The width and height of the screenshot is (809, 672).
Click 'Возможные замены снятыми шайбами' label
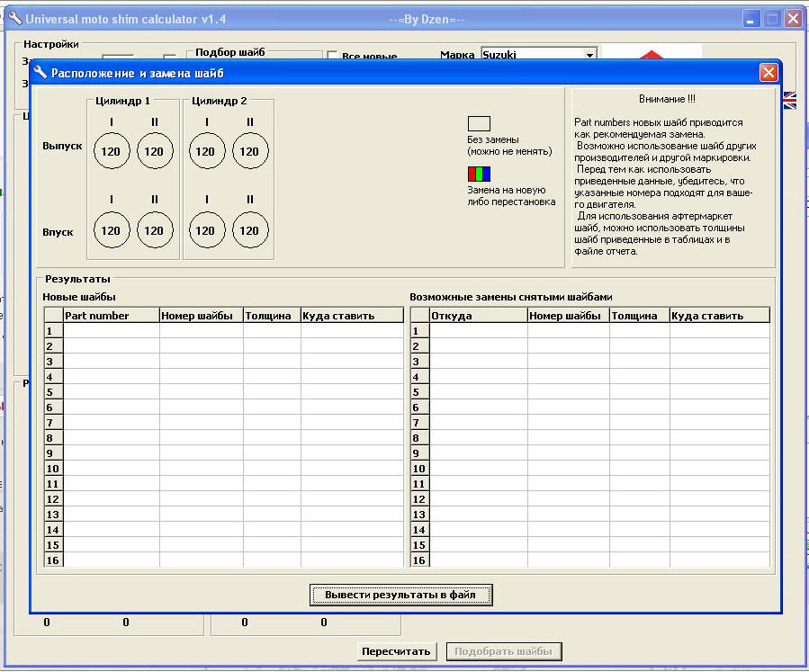coord(511,297)
